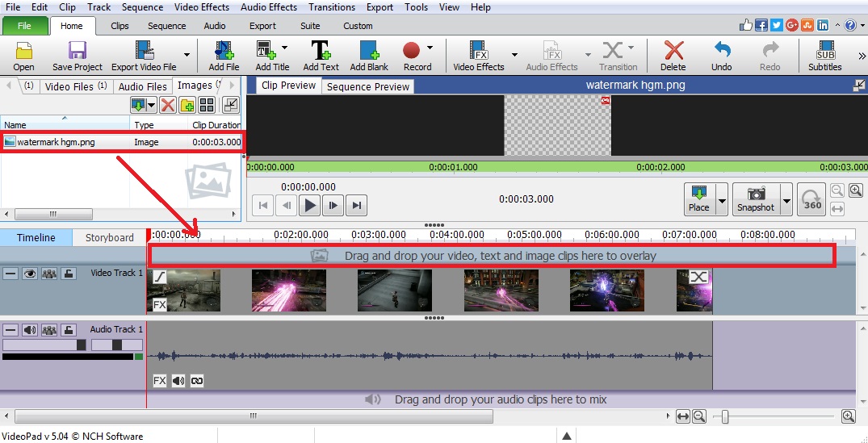Open the Subtitles tool

[825, 56]
